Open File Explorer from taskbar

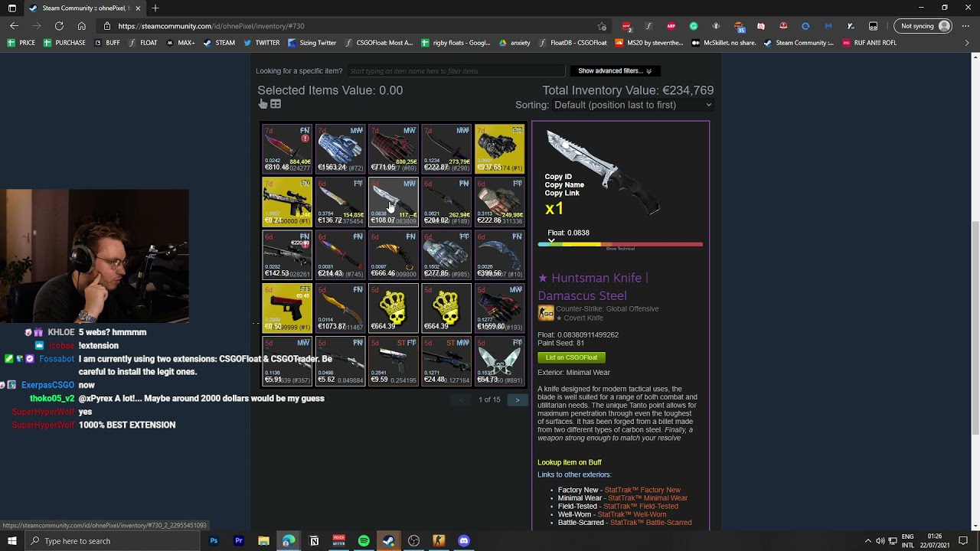pyautogui.click(x=263, y=541)
